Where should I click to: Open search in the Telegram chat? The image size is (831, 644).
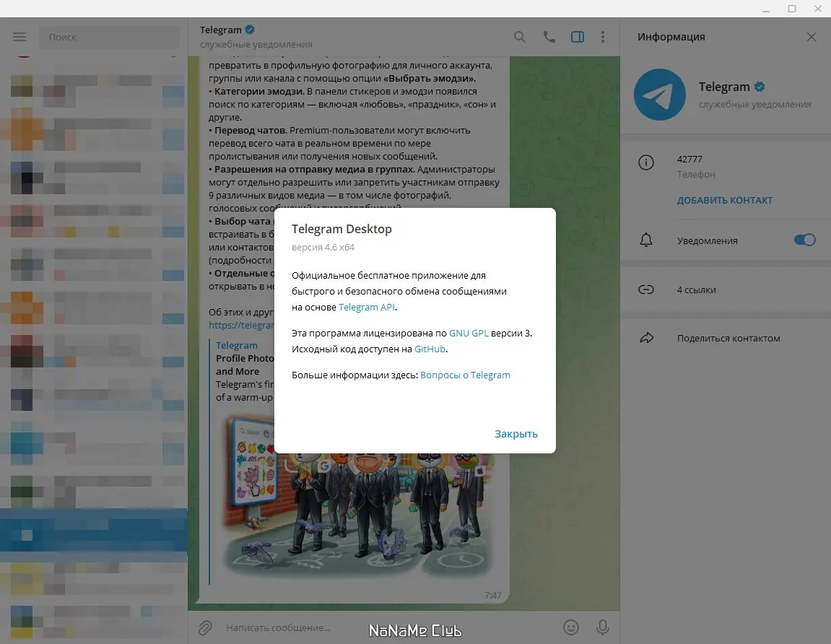[x=520, y=36]
